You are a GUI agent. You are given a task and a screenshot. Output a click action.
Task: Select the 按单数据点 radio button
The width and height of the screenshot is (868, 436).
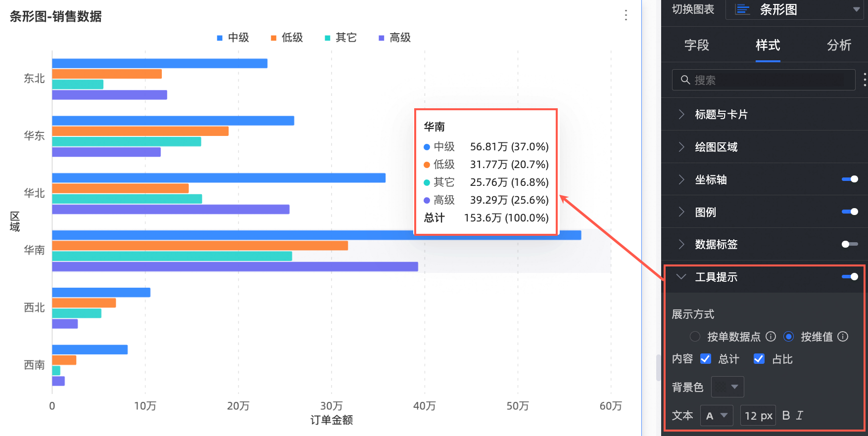(x=695, y=337)
